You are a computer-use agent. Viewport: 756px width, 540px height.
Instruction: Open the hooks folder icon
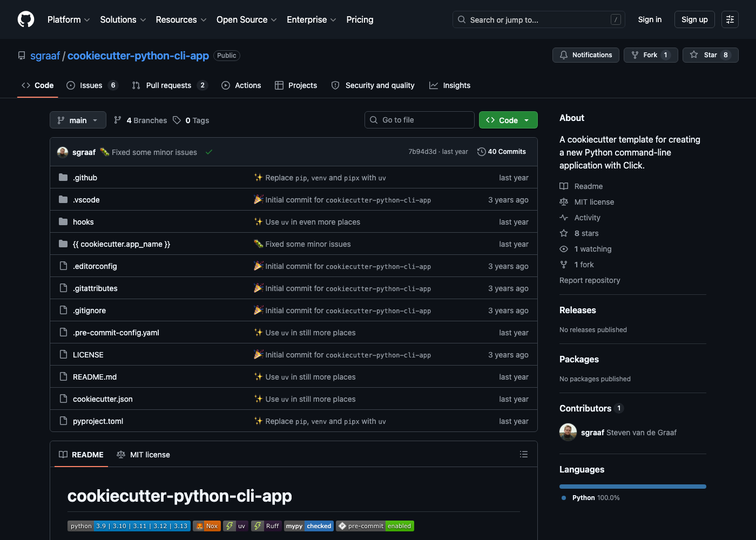(63, 222)
